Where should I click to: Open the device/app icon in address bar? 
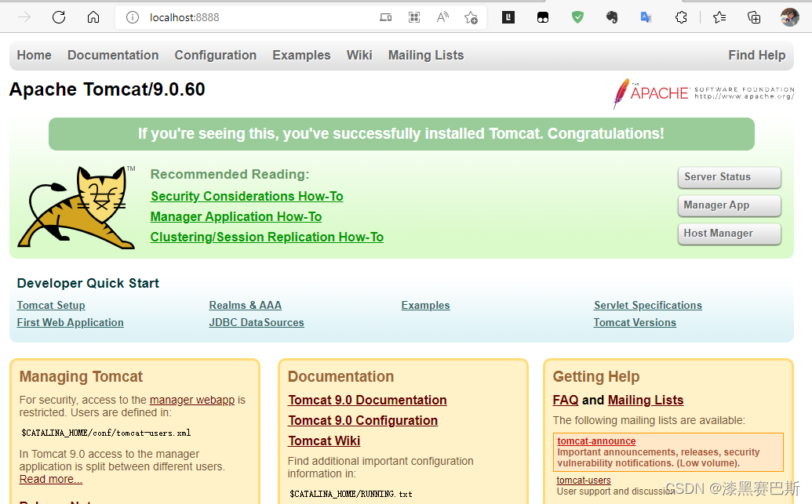pyautogui.click(x=386, y=17)
